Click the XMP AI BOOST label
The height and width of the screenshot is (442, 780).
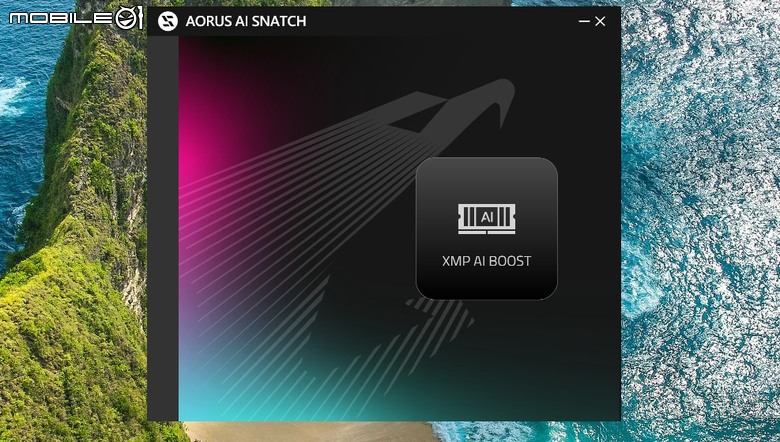487,261
